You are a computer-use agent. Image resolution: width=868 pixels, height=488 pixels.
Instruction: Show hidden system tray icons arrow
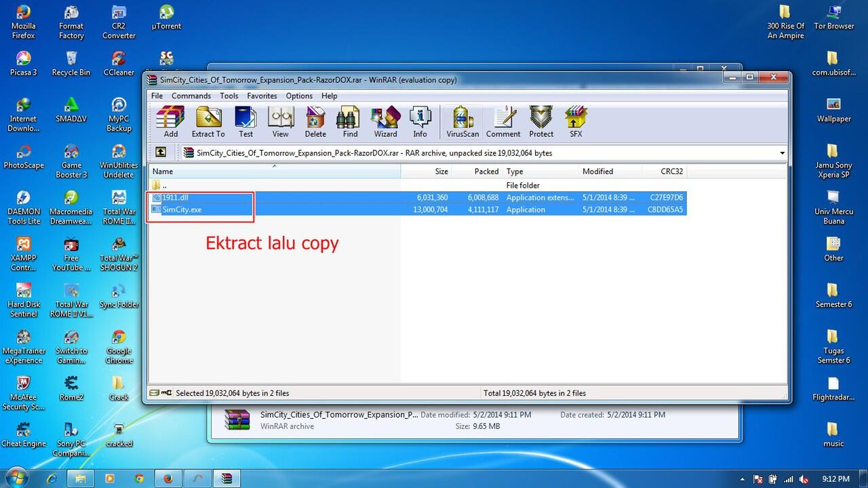pyautogui.click(x=743, y=479)
